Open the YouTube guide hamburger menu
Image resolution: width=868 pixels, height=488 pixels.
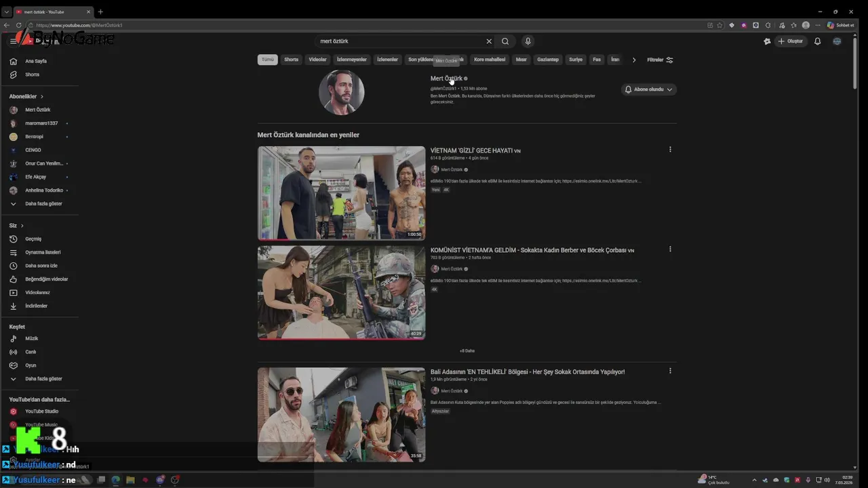pyautogui.click(x=13, y=41)
